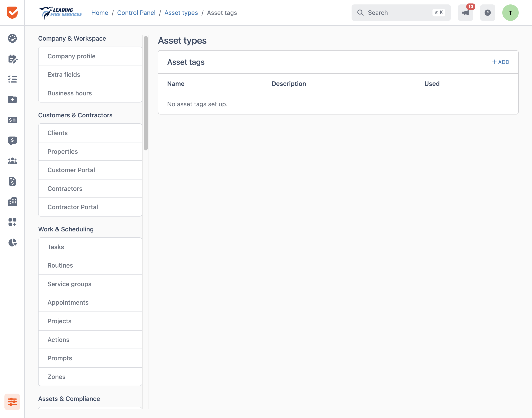Open the pie chart reports icon

tap(12, 243)
